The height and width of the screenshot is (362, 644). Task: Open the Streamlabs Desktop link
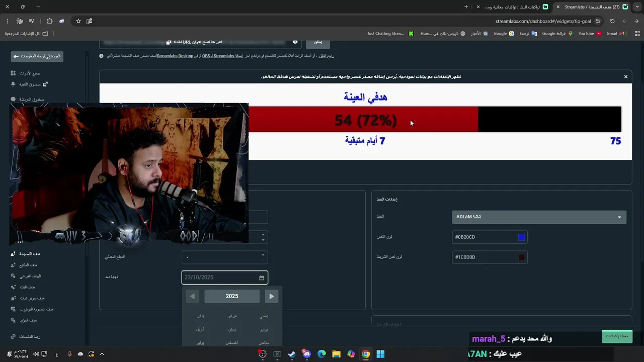175,56
